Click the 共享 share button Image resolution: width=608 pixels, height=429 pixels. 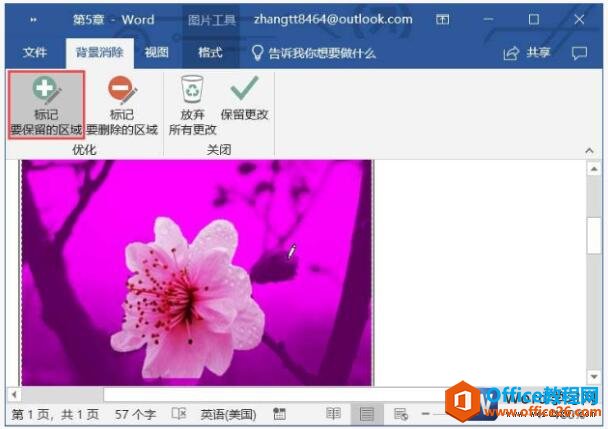[527, 53]
